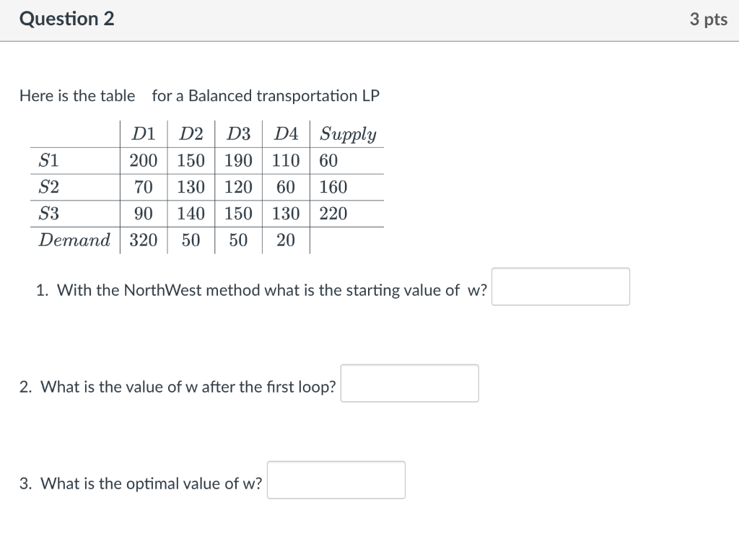Click the S3 row label
This screenshot has height=560, width=739.
click(47, 214)
